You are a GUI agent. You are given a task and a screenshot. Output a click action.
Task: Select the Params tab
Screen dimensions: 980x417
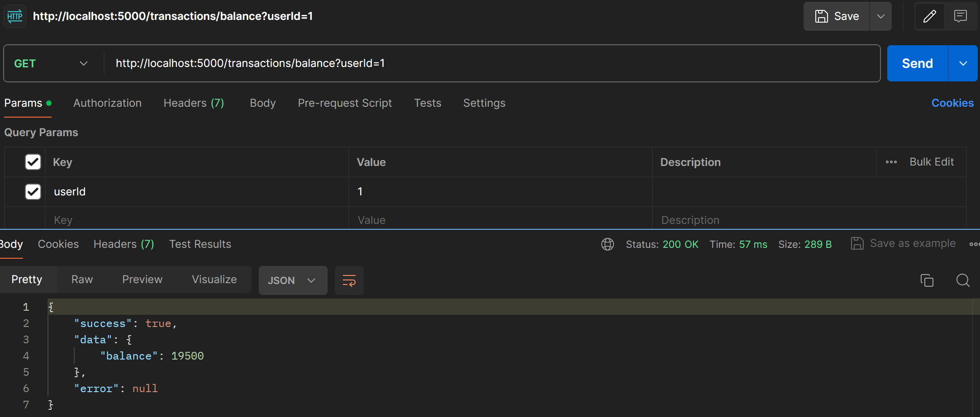tap(28, 103)
